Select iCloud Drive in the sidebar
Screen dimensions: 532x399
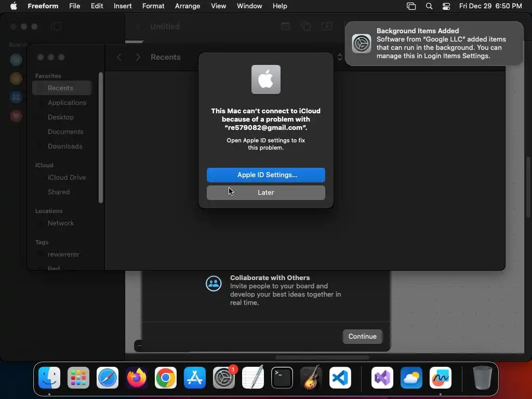62,178
